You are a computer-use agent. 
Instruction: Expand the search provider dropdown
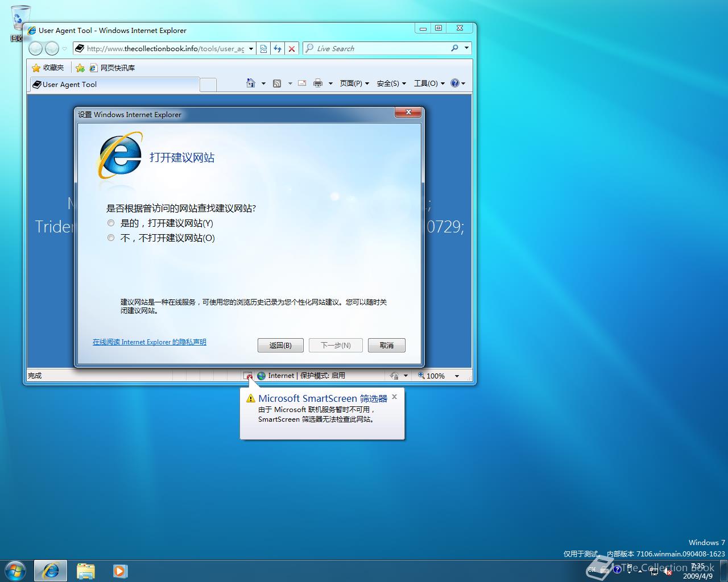(x=466, y=48)
